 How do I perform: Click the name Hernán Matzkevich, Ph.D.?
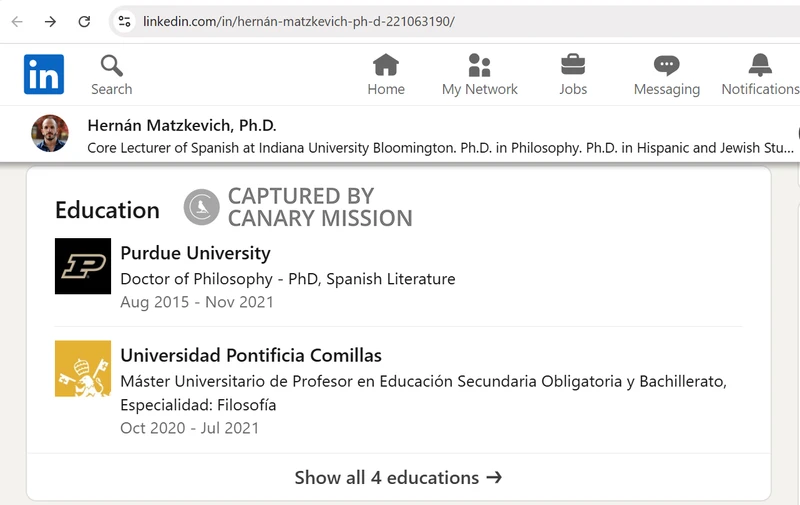tap(182, 125)
